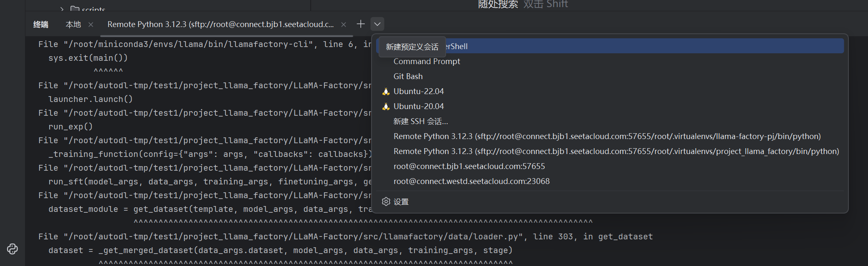Choose Git Bash from the session list
Image resolution: width=868 pixels, height=266 pixels.
(610, 76)
